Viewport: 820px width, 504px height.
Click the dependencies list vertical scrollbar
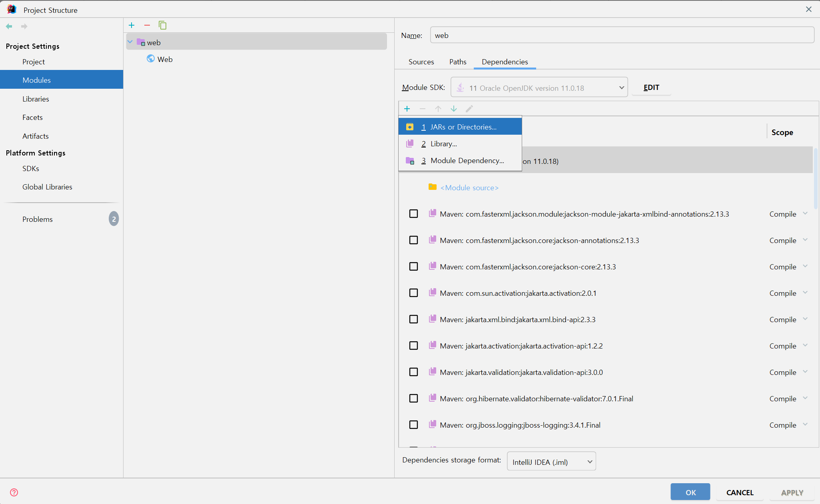pyautogui.click(x=815, y=178)
